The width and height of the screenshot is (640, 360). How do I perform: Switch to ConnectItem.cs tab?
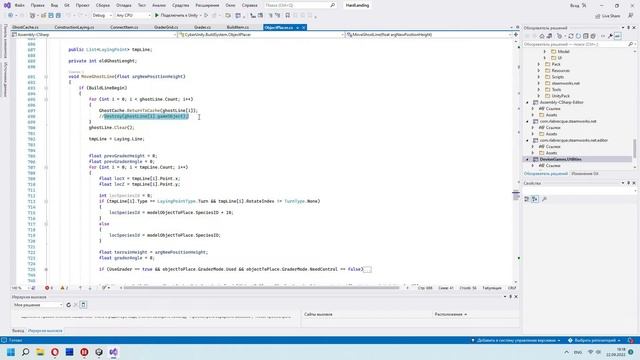click(124, 27)
